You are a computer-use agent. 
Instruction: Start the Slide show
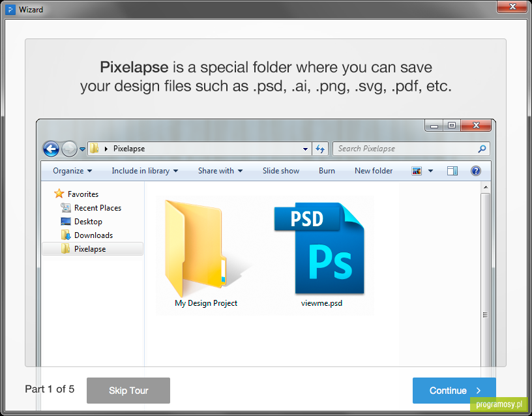(281, 171)
